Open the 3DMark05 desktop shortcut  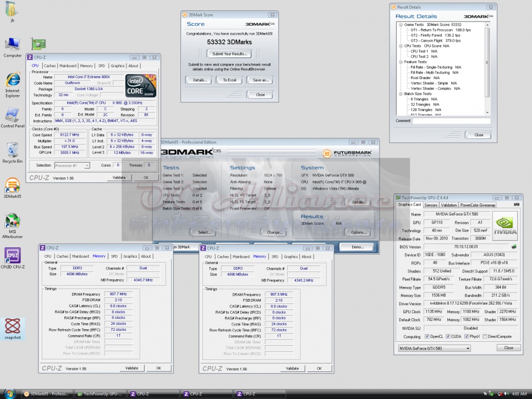pyautogui.click(x=12, y=186)
